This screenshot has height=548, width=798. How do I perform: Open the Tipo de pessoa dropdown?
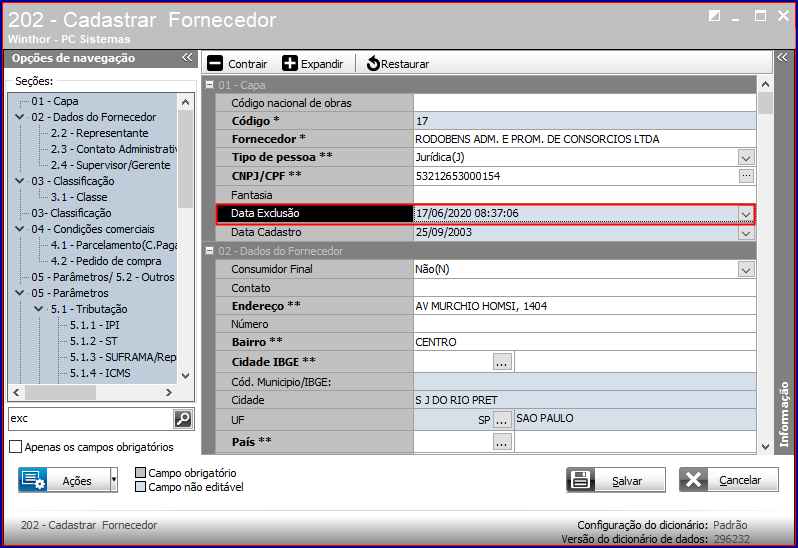[746, 157]
